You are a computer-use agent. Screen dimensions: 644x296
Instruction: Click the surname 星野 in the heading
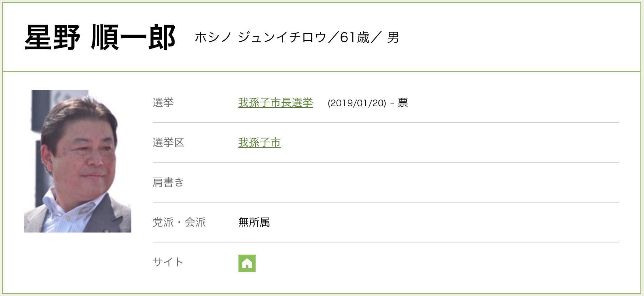[x=53, y=37]
